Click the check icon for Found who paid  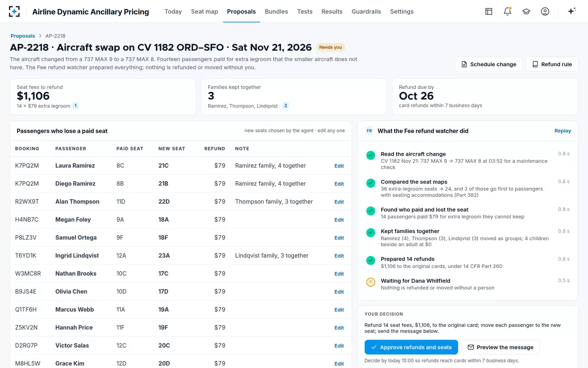371,211
